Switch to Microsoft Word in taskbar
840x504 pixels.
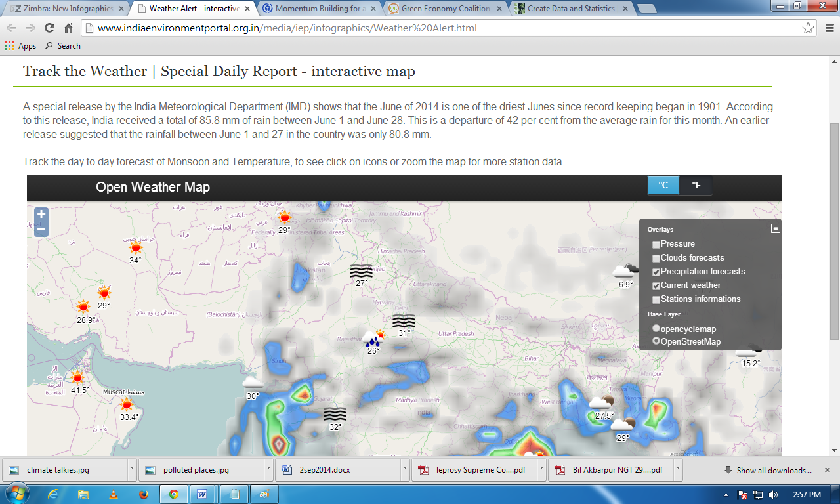(x=202, y=494)
